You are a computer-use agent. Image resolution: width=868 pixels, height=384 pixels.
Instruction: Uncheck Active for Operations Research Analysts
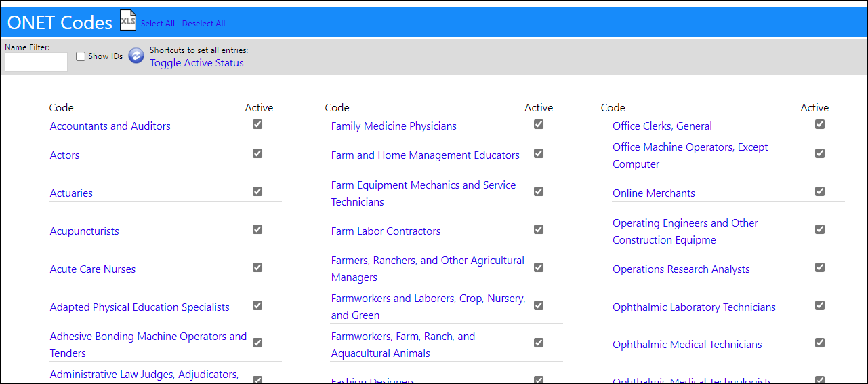820,267
